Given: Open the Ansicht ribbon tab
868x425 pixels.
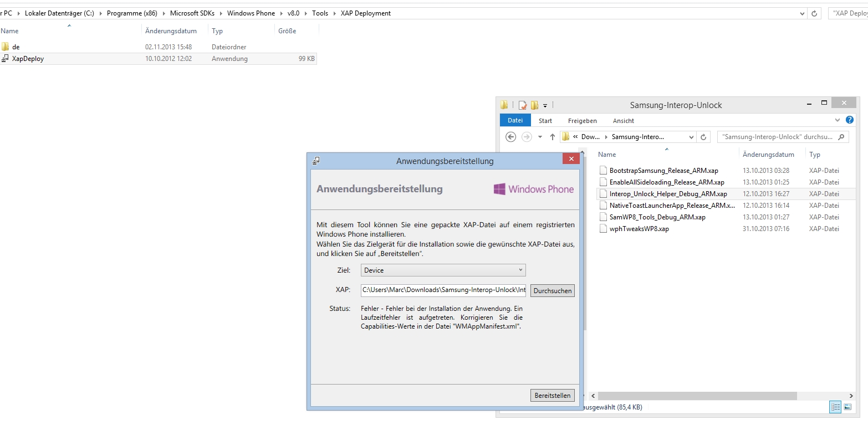Looking at the screenshot, I should [624, 120].
